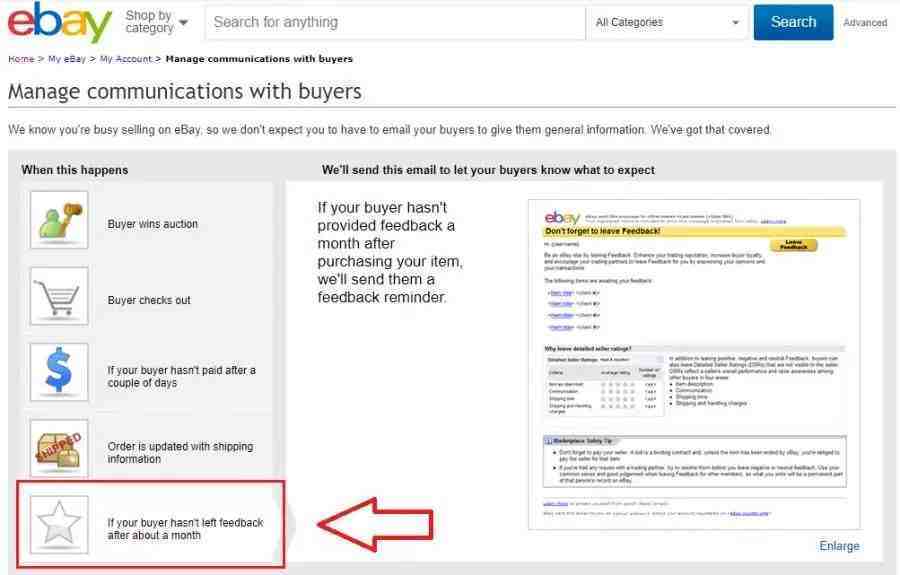The height and width of the screenshot is (575, 900).
Task: Open the All Categories dropdown
Action: pyautogui.click(x=668, y=22)
